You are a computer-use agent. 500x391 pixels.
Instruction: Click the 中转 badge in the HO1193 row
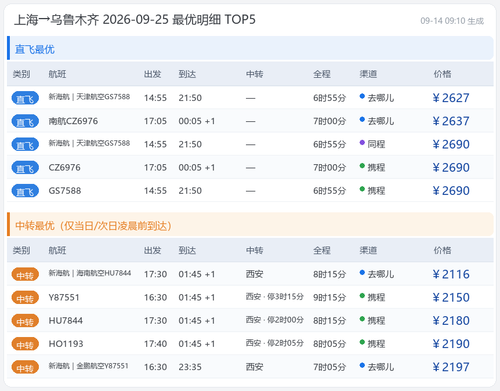25,344
